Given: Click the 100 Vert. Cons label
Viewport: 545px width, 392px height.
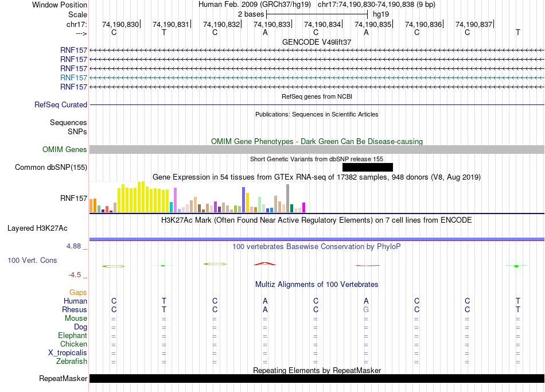Looking at the screenshot, I should point(32,260).
